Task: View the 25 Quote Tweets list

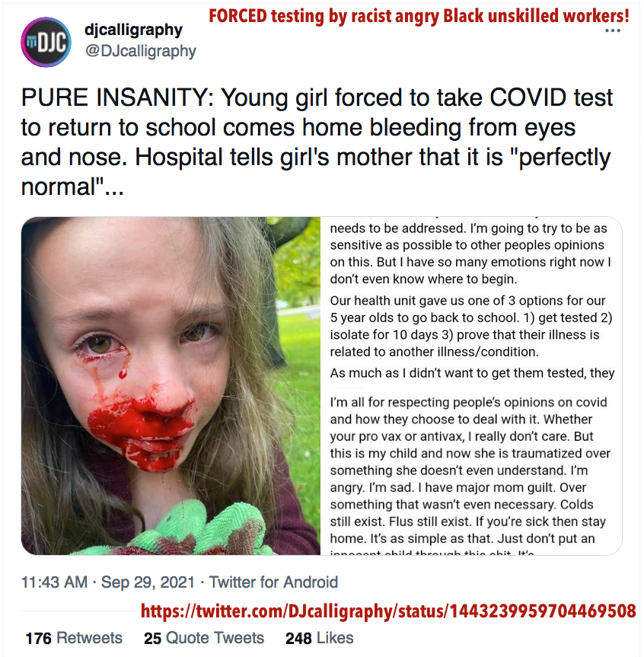Action: point(203,637)
